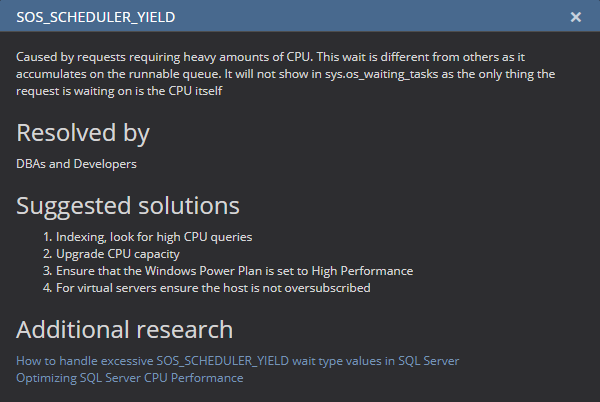Screen dimensions: 600x402
Task: Select the virtual servers oversubscribed item
Action: coord(213,288)
